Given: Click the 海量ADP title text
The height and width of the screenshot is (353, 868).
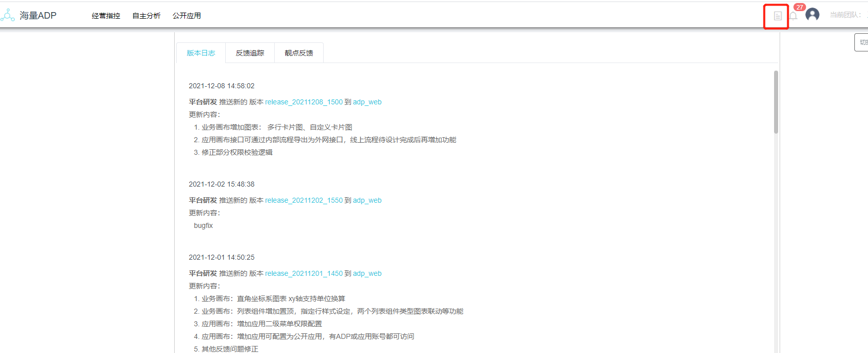Looking at the screenshot, I should point(38,16).
